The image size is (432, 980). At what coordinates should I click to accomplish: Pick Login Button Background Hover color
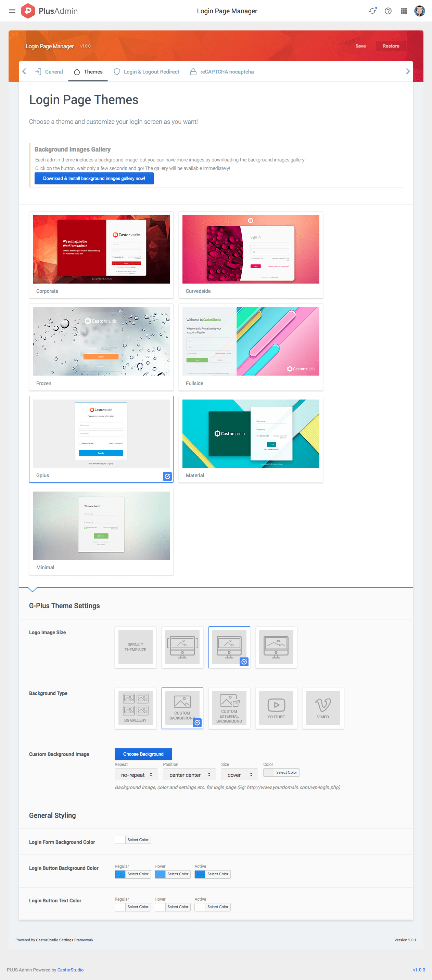coord(173,874)
